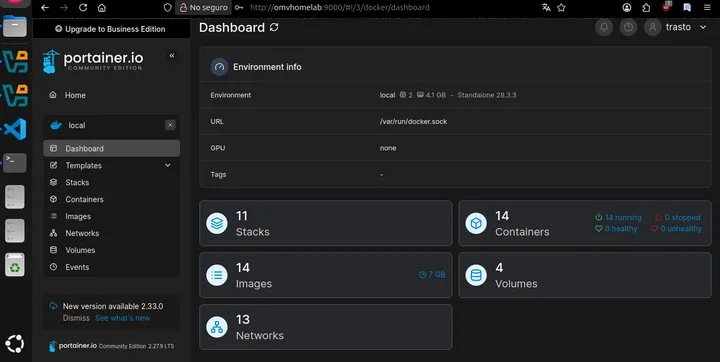Open the 14 Containers card
Image resolution: width=720 pixels, height=362 pixels.
tap(585, 223)
